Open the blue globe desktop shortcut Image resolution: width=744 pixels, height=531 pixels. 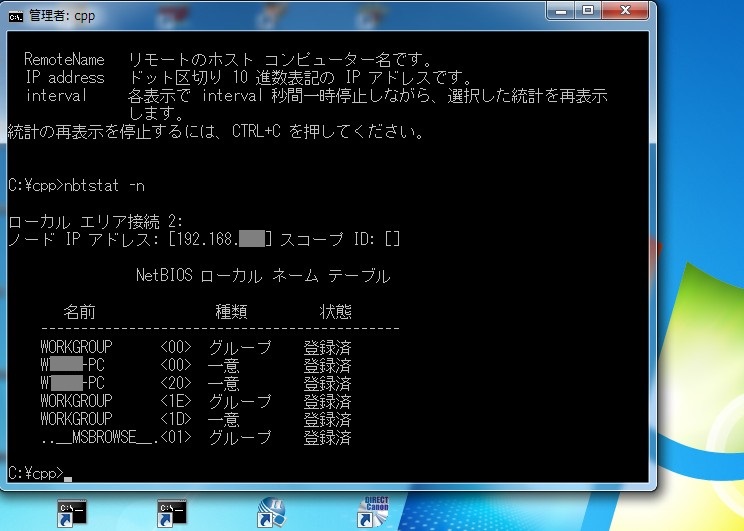tap(271, 512)
